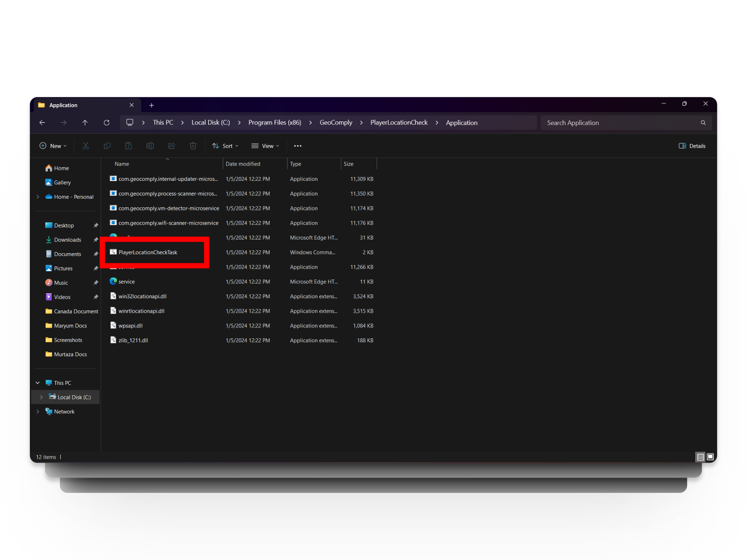Image resolution: width=747 pixels, height=560 pixels.
Task: Click the New button in toolbar
Action: (x=53, y=146)
